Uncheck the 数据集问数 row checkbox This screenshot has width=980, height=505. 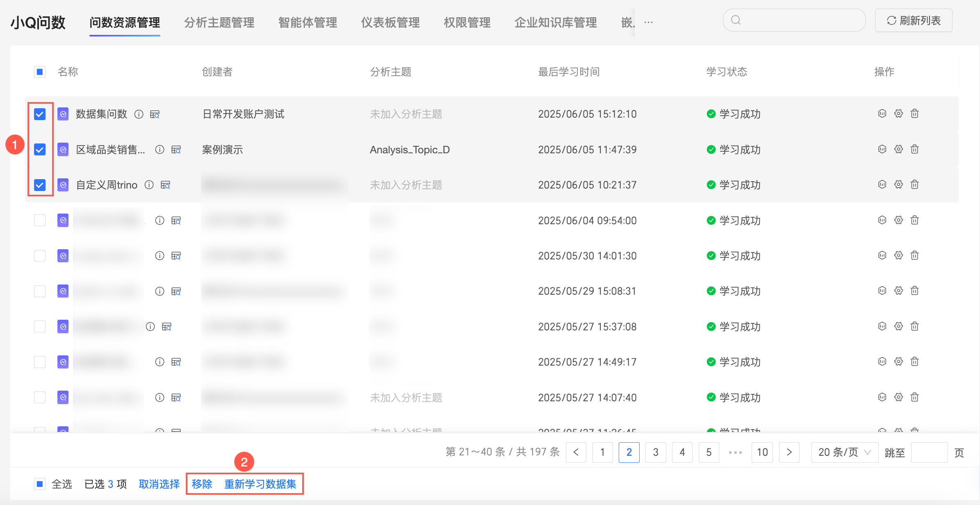40,114
